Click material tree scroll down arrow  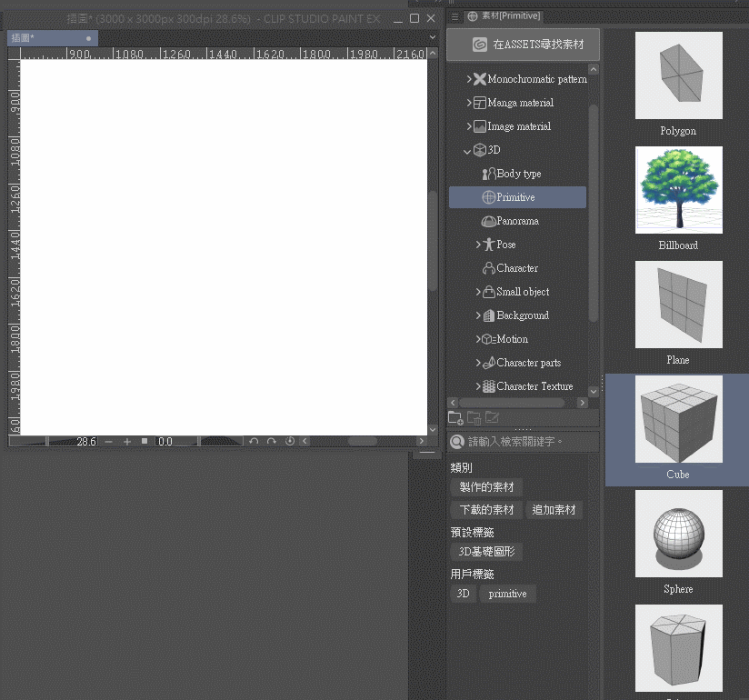(594, 391)
